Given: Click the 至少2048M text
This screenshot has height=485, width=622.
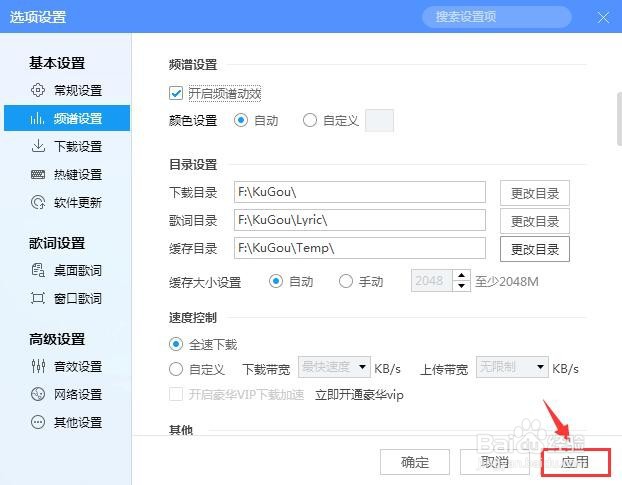Looking at the screenshot, I should pos(507,282).
